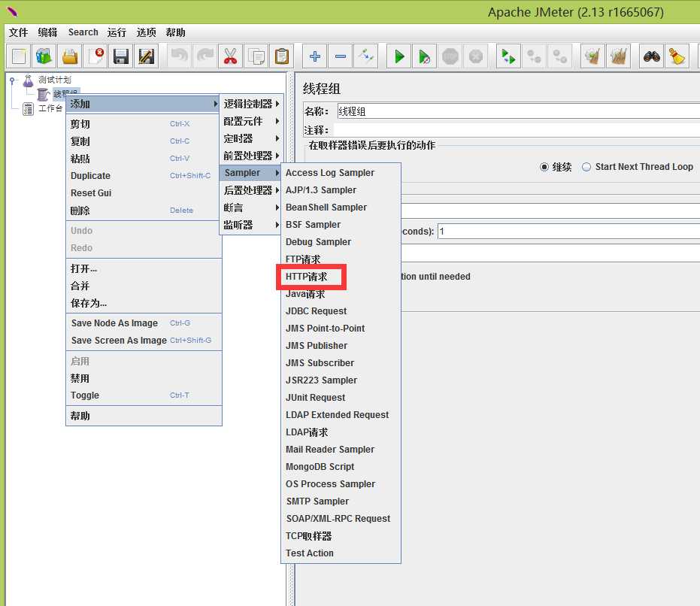Choose JDBC Request sampler
700x606 pixels.
coord(316,311)
